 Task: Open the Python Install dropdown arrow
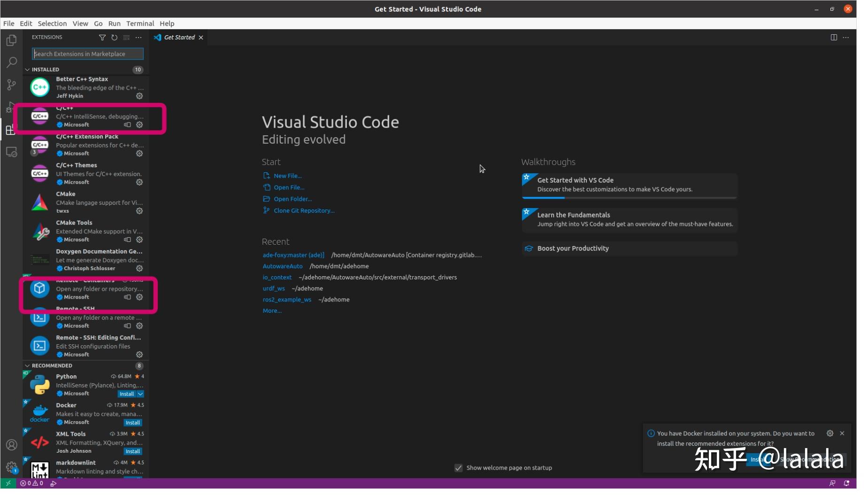tap(140, 394)
